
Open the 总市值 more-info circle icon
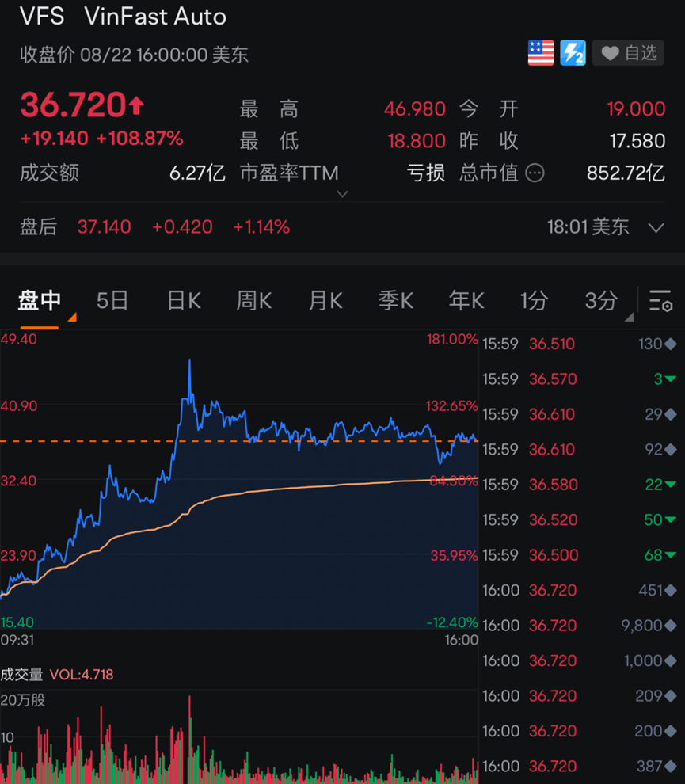pos(535,173)
